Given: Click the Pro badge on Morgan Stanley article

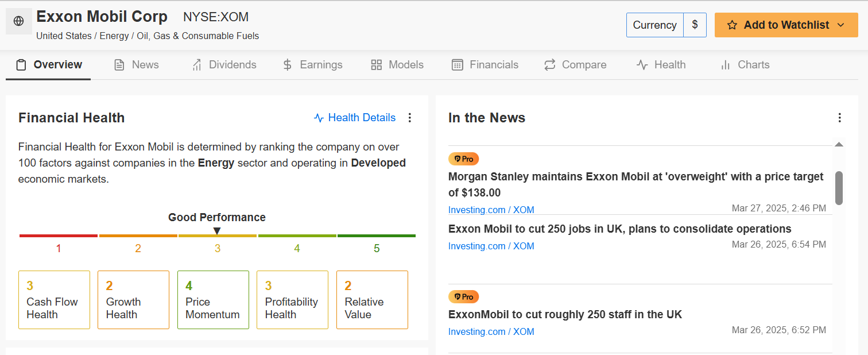Looking at the screenshot, I should tap(464, 159).
